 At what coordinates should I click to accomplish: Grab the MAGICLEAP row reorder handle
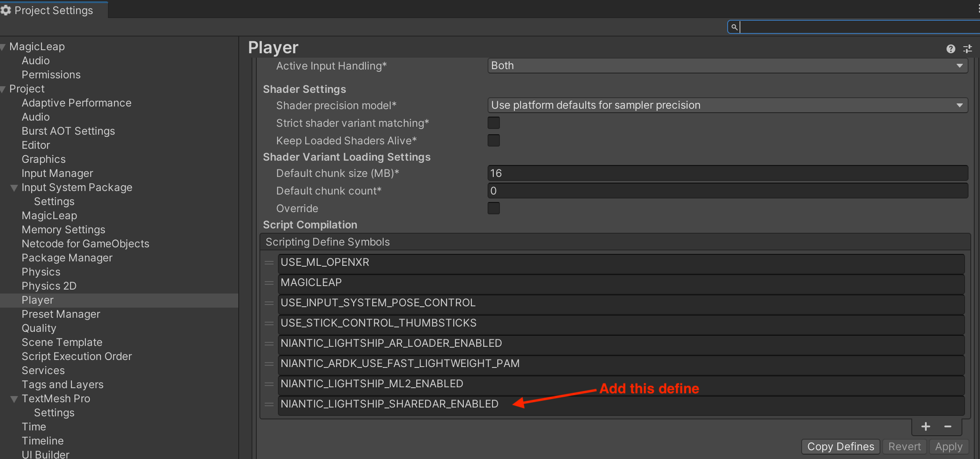tap(269, 283)
